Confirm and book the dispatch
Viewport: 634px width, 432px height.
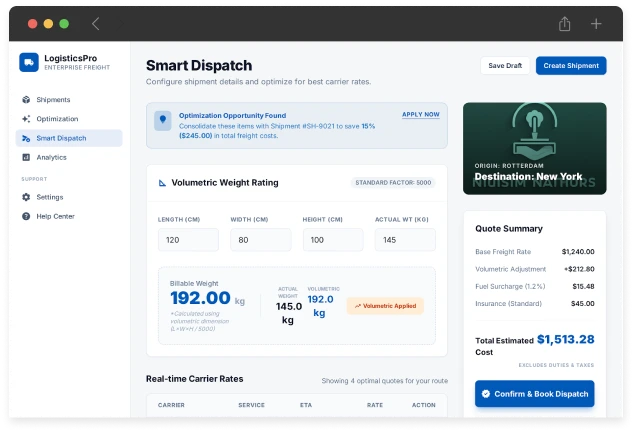pos(534,394)
